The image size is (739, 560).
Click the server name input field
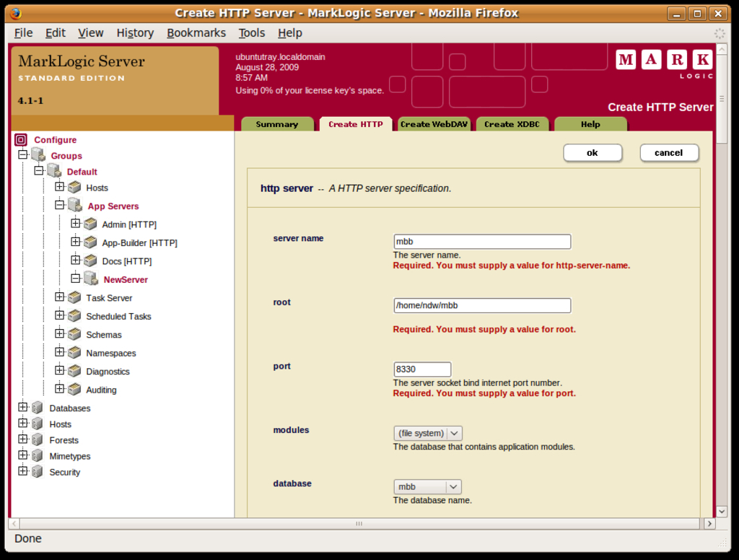tap(482, 241)
